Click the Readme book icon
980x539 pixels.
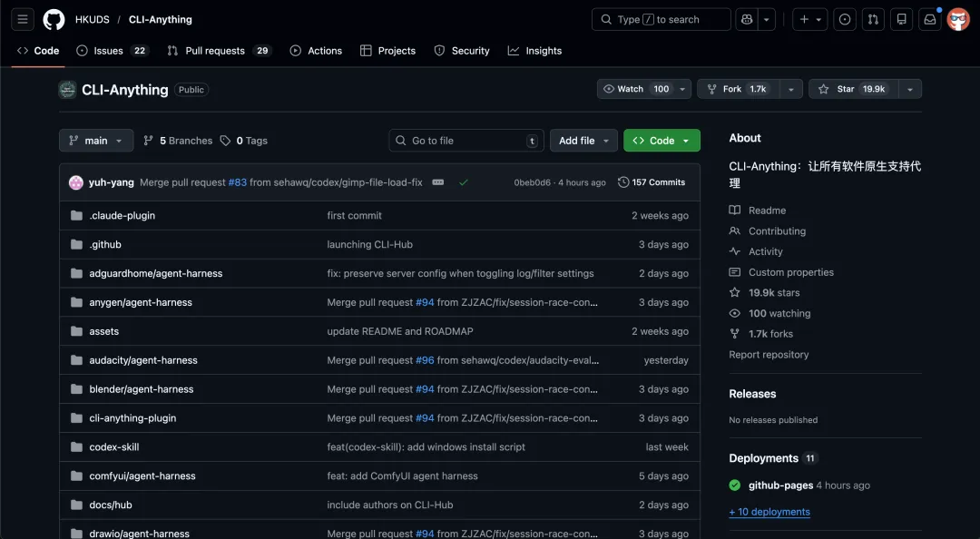[734, 211]
